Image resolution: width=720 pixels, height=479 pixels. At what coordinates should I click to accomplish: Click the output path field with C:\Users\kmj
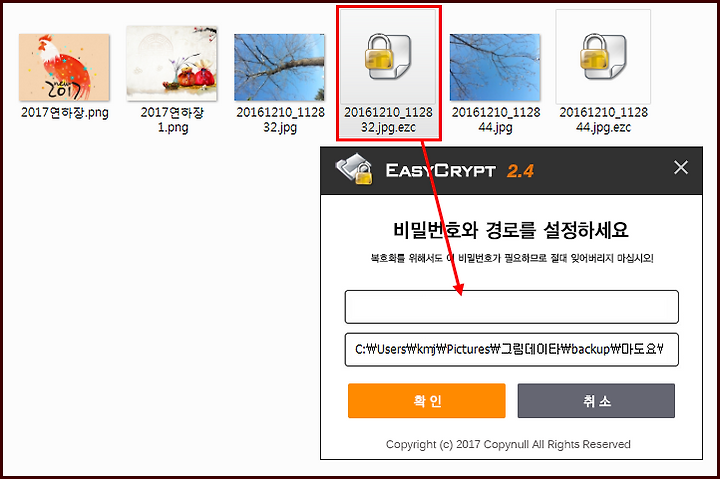tap(512, 349)
